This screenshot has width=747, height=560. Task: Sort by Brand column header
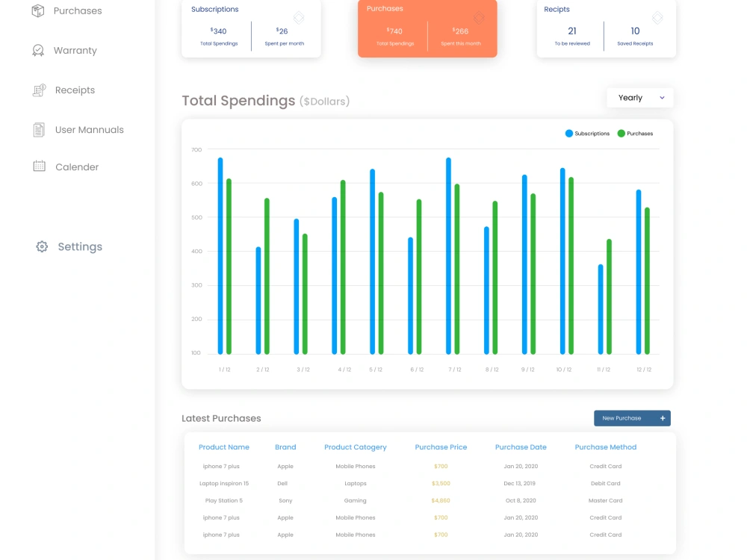285,447
